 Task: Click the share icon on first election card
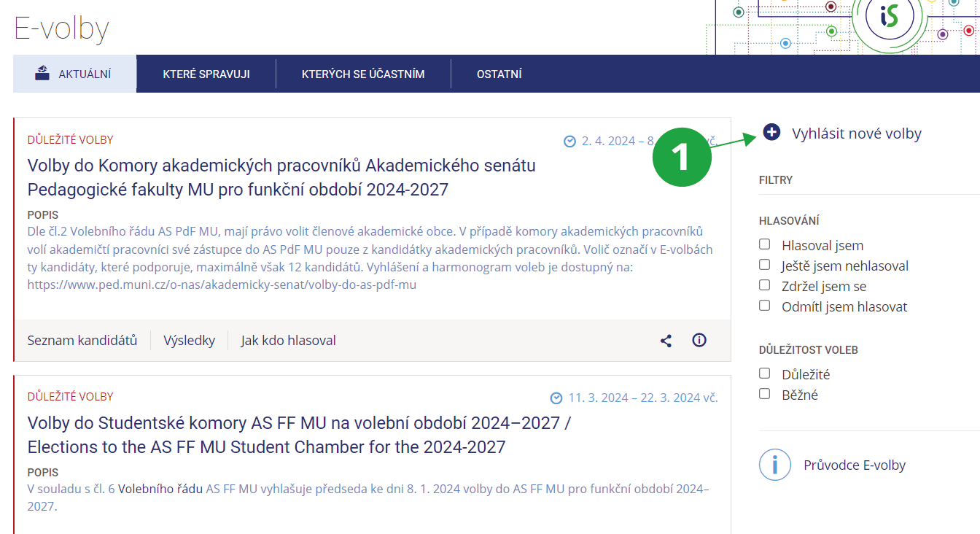click(x=666, y=341)
